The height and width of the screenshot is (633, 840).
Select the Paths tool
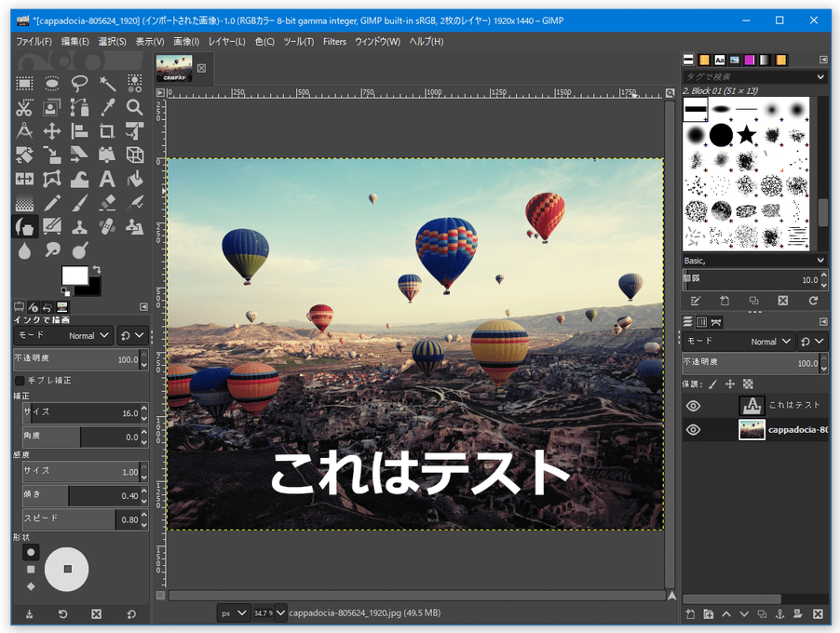tap(80, 108)
